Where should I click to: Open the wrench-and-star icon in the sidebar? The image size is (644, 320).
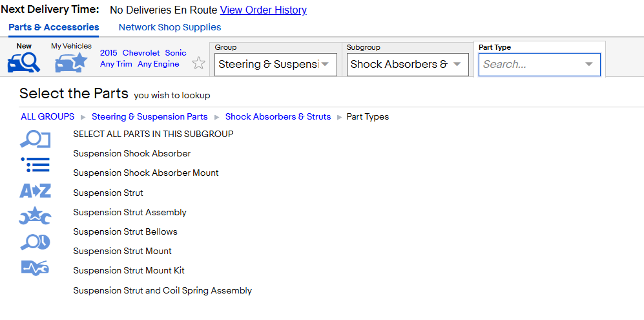click(x=35, y=216)
